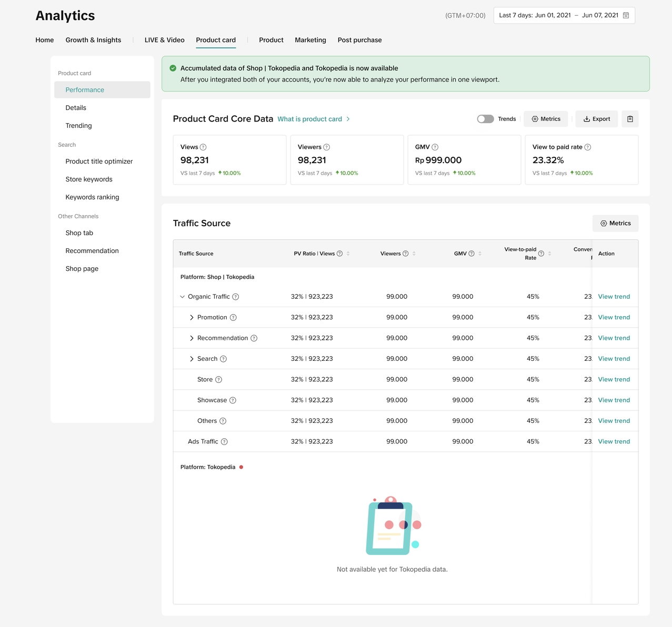Image resolution: width=672 pixels, height=627 pixels.
Task: Click the Export button
Action: (x=597, y=119)
